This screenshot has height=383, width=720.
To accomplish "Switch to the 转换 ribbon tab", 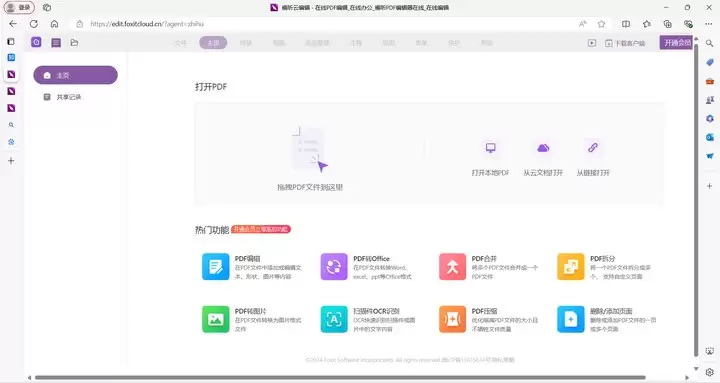I will [246, 43].
